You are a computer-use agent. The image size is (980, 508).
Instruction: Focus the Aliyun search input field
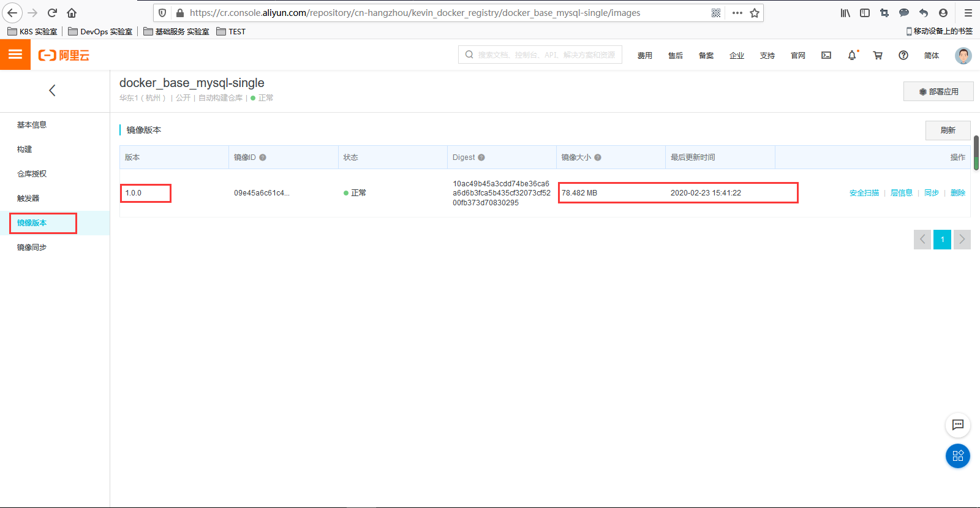[540, 55]
